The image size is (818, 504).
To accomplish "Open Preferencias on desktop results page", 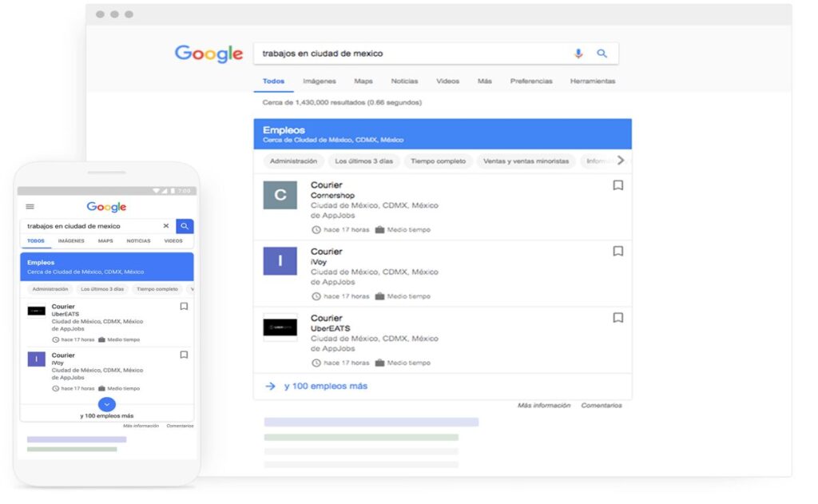I will (x=531, y=81).
